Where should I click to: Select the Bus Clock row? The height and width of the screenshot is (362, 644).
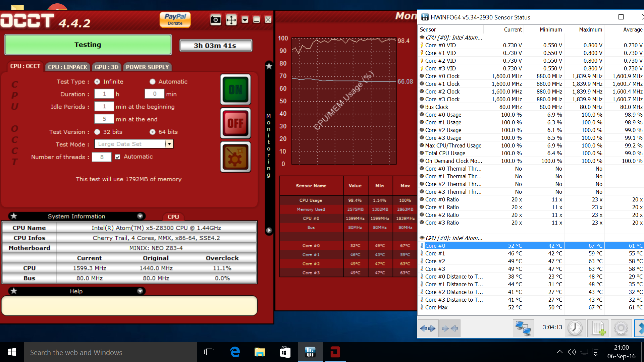(531, 107)
